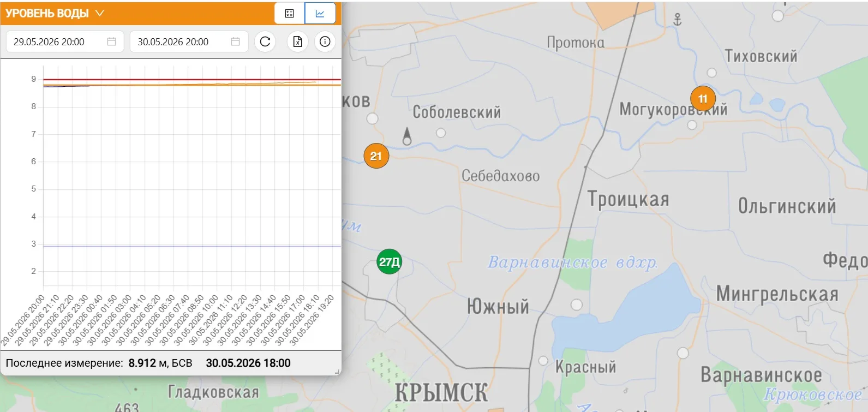Select green map marker 27Д
This screenshot has height=412, width=868.
389,262
